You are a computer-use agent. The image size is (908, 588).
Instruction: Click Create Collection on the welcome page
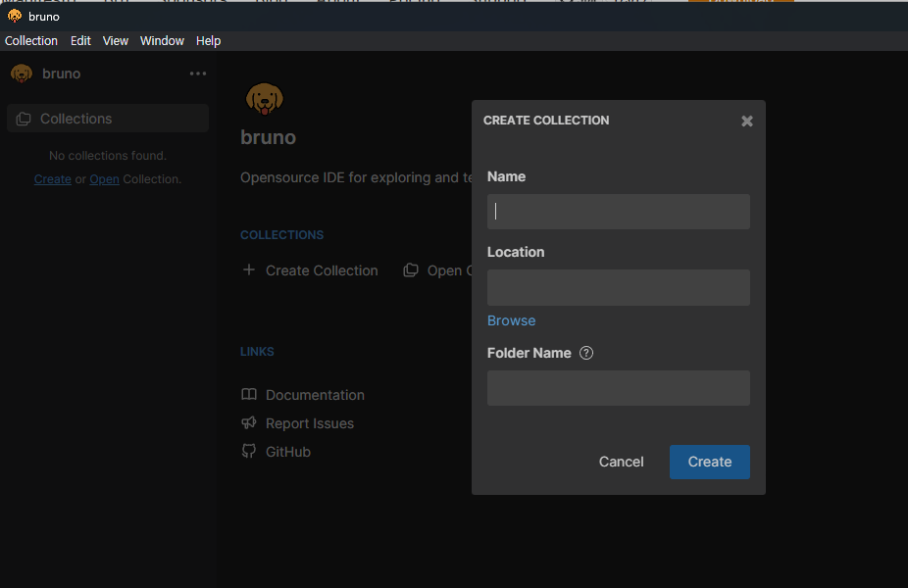click(322, 270)
